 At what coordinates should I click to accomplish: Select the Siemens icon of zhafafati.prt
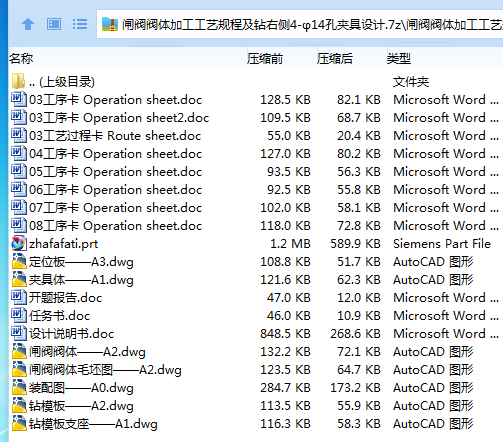[19, 244]
